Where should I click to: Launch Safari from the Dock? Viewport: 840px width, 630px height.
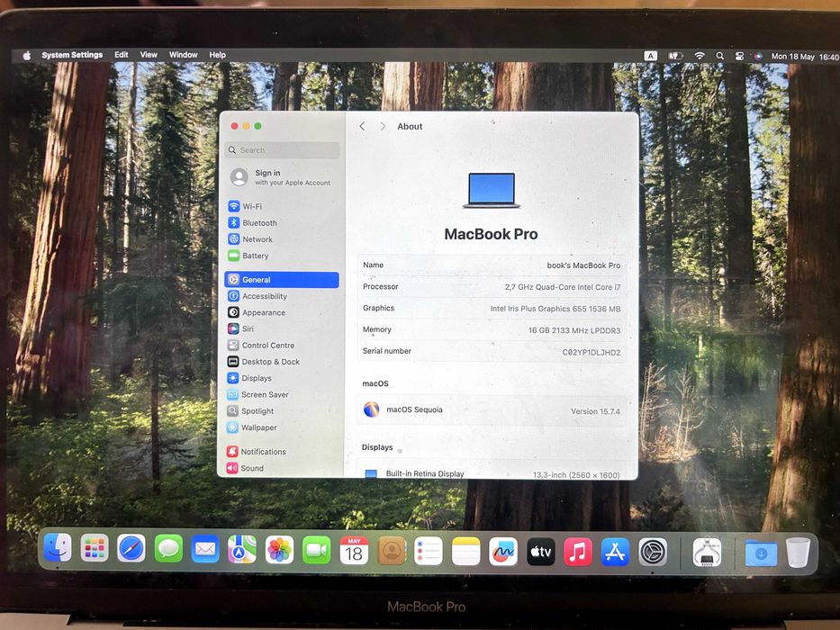(131, 549)
